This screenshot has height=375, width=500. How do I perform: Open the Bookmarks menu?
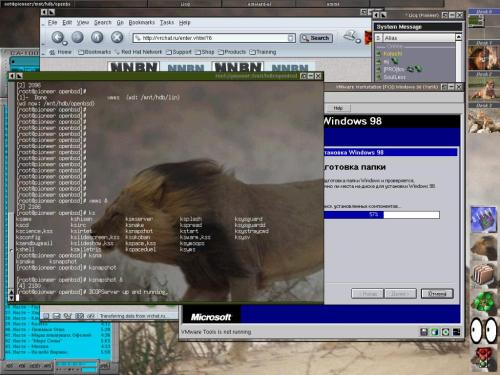pos(142,22)
